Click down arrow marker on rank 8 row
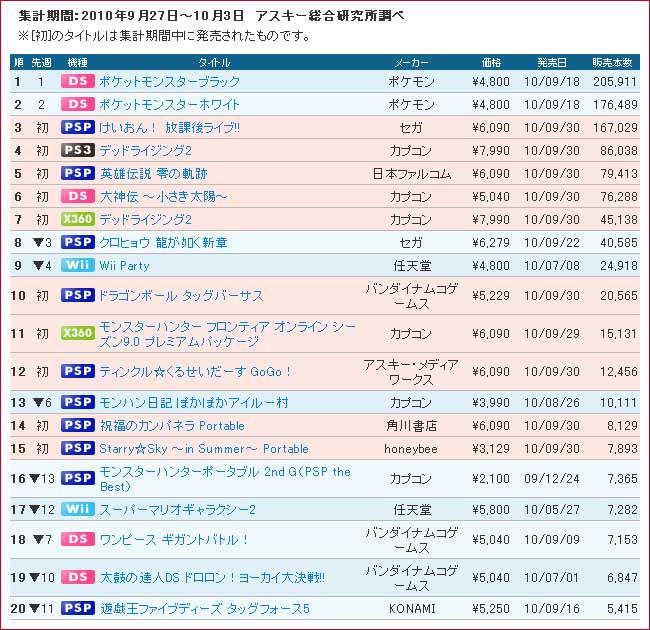This screenshot has height=630, width=650. click(38, 242)
